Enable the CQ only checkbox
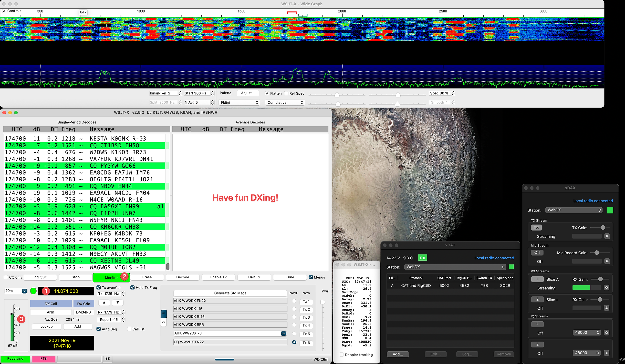Viewport: 625px width, 364px height. [6, 277]
